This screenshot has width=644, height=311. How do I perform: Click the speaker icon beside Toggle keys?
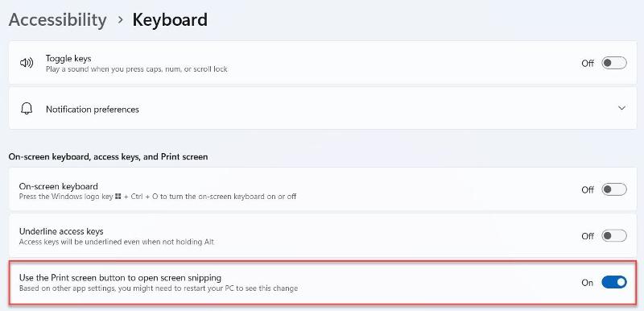(27, 63)
